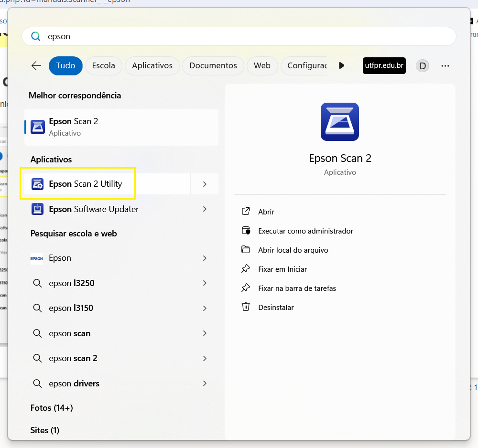
Task: Click the large Epson Scan 2 preview icon
Action: (x=339, y=122)
